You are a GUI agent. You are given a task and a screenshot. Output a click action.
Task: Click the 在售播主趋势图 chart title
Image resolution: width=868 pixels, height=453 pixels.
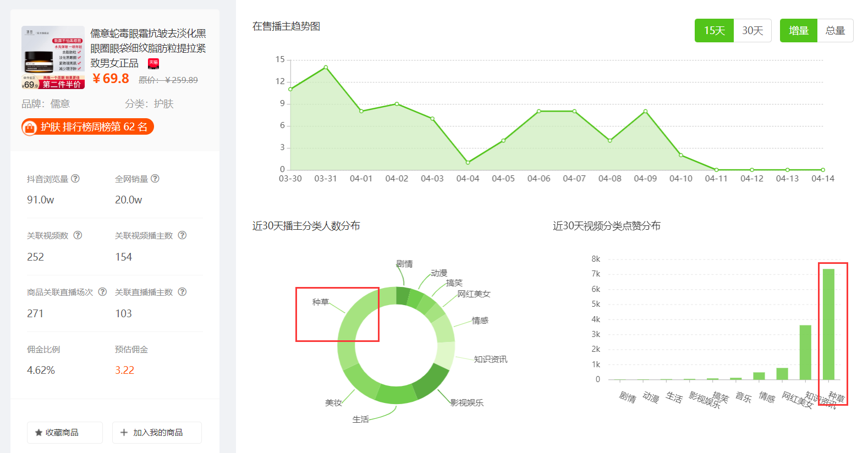(286, 26)
